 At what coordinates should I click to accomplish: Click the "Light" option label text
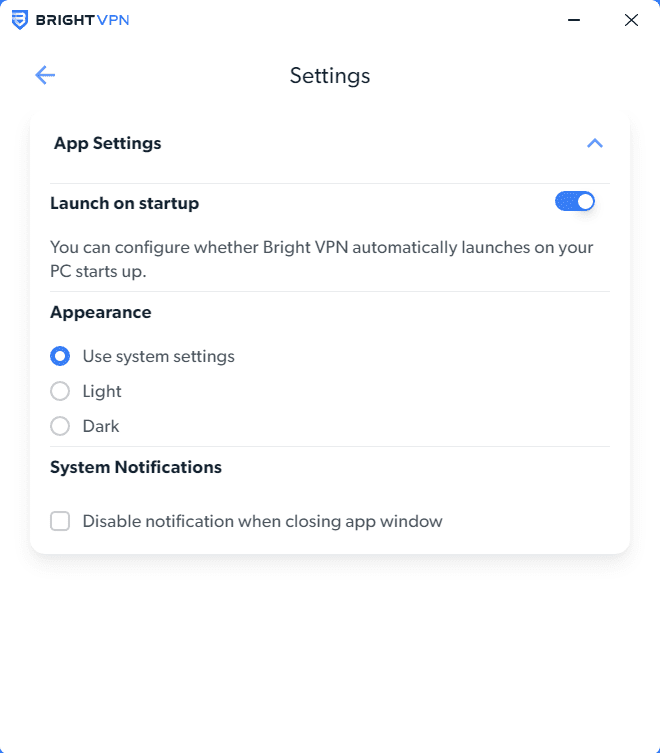click(x=102, y=391)
